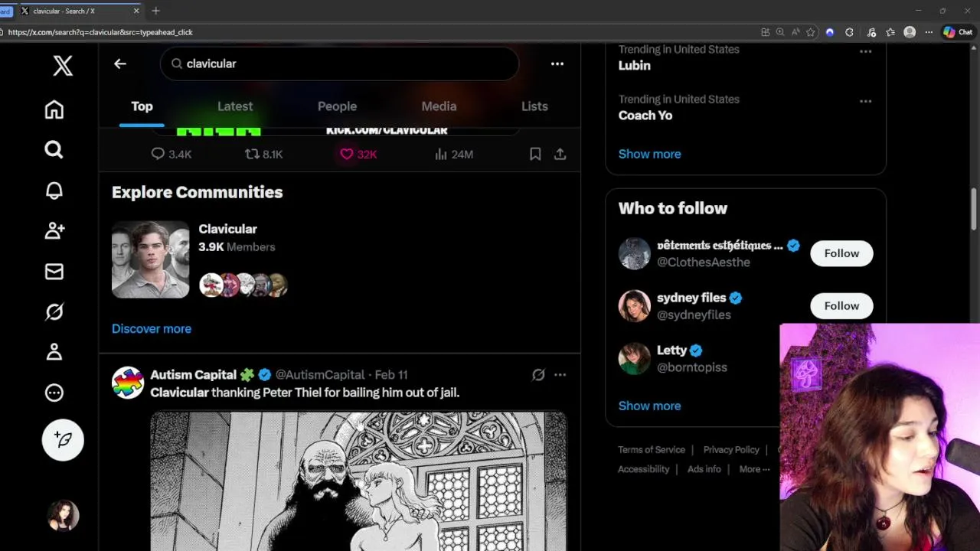The height and width of the screenshot is (551, 980).
Task: Open Profile icon in sidebar
Action: [54, 352]
